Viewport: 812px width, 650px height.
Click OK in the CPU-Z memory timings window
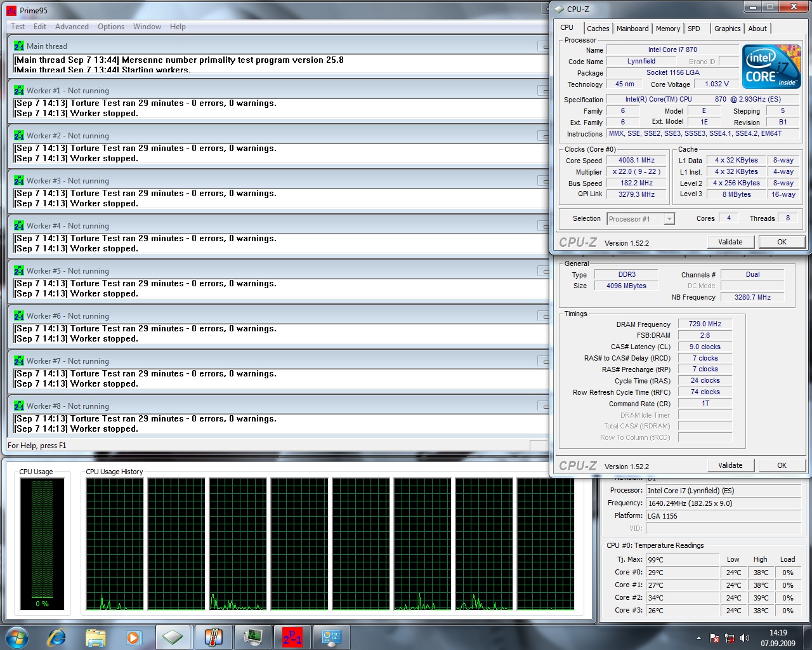point(782,465)
